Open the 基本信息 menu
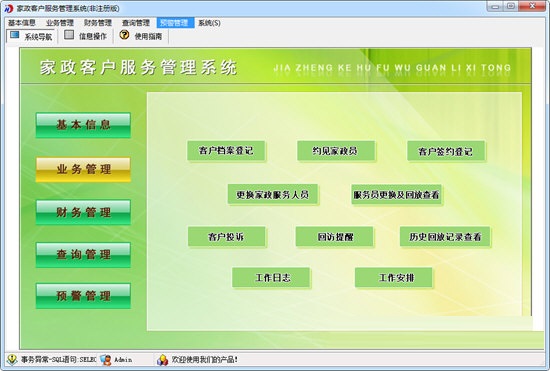The image size is (550, 371). tap(22, 23)
